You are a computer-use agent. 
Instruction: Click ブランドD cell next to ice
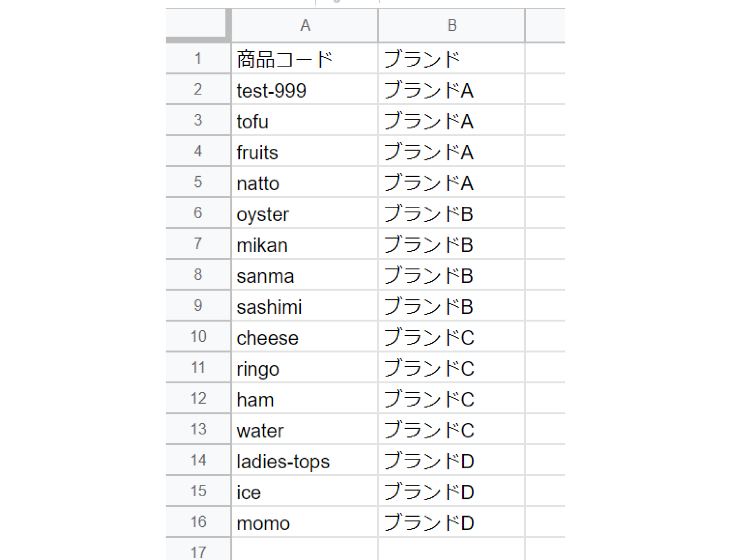[x=451, y=492]
